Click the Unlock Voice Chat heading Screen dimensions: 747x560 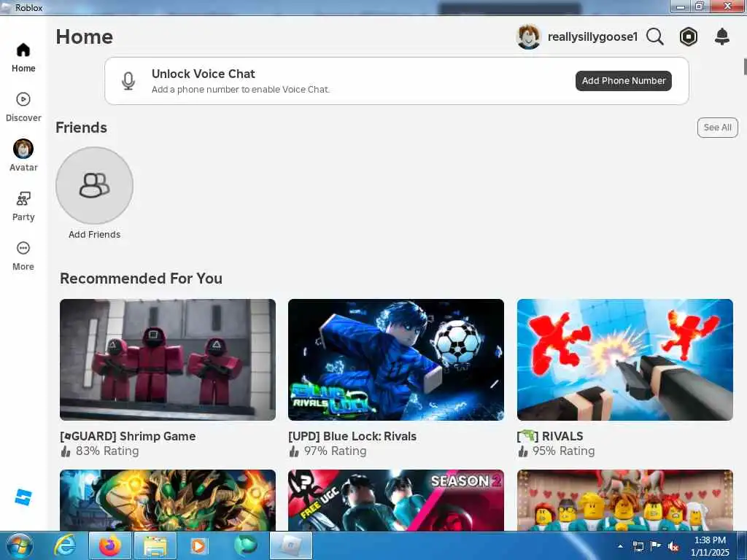(x=204, y=74)
